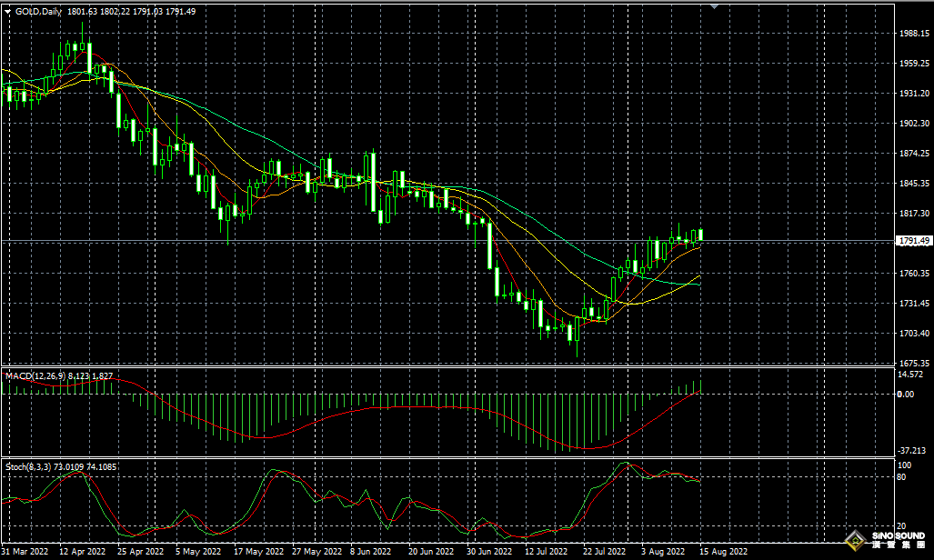The image size is (934, 560).
Task: Click the 1845.35 price scale label
Action: 912,184
